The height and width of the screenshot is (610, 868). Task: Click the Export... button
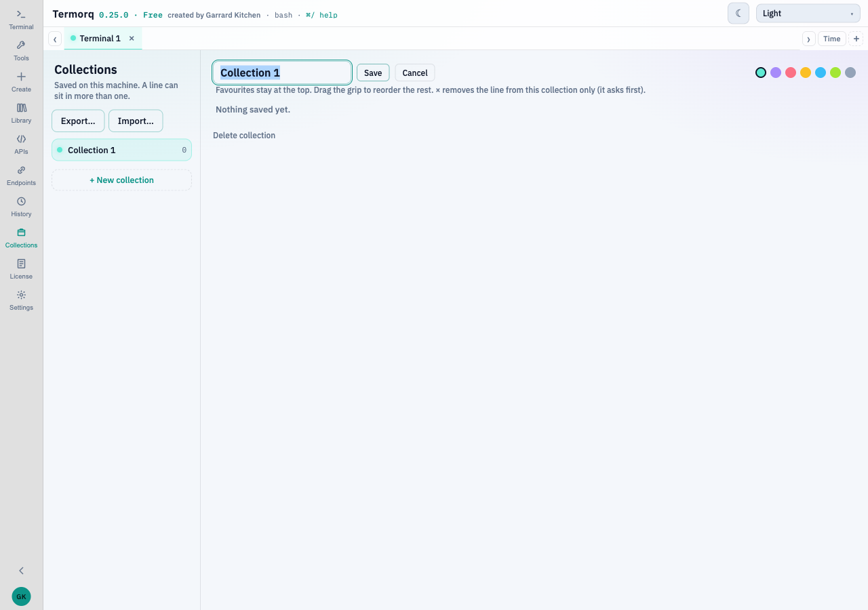(x=78, y=121)
